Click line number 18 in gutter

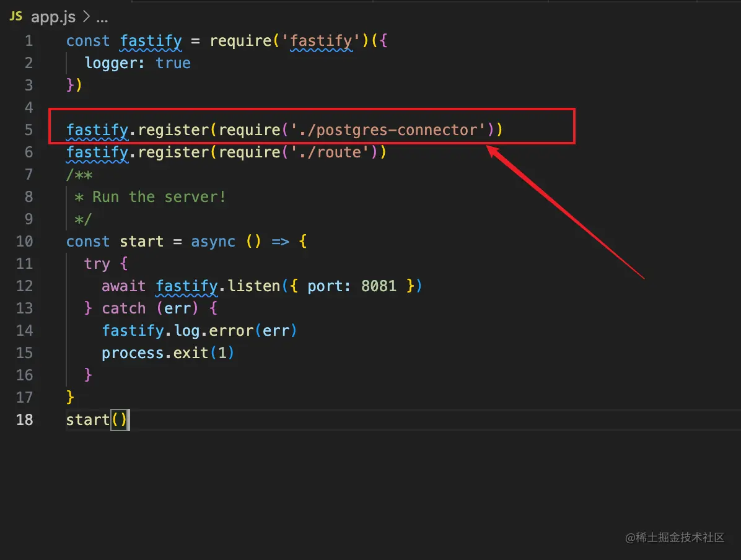[x=25, y=419]
